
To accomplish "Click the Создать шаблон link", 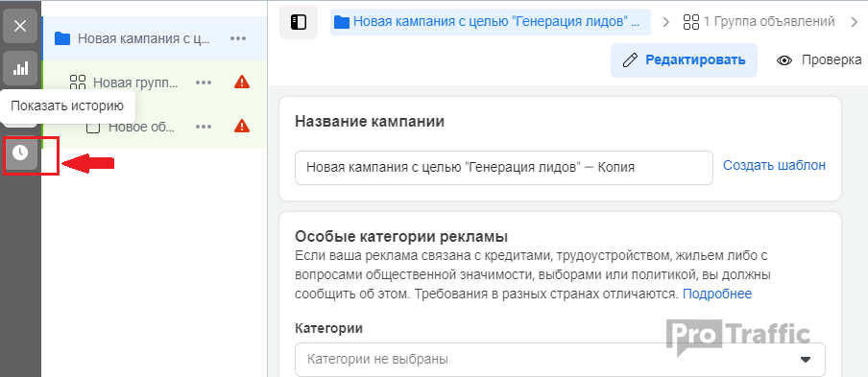I will point(775,165).
